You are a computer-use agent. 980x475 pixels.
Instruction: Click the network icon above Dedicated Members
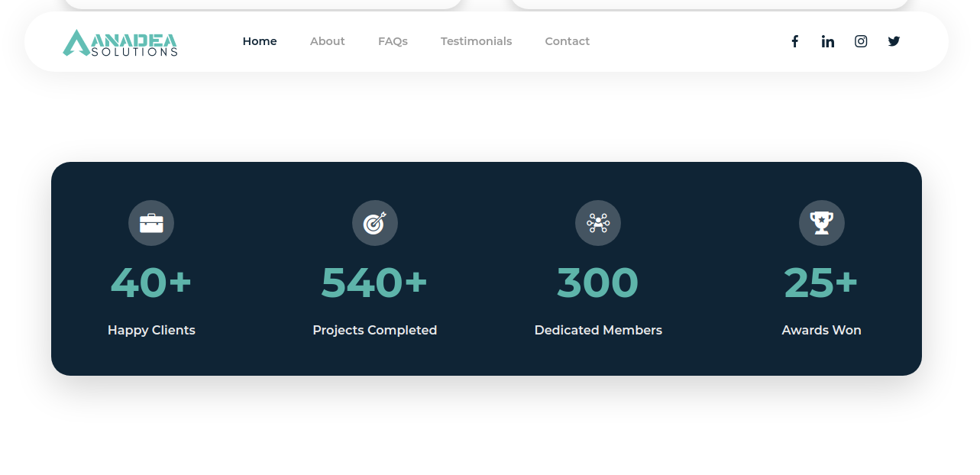click(598, 223)
